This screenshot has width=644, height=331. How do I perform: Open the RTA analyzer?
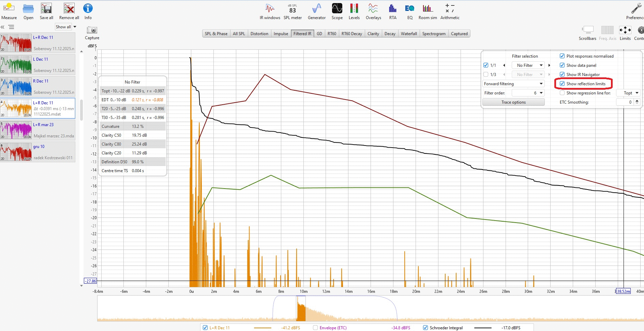pyautogui.click(x=393, y=11)
